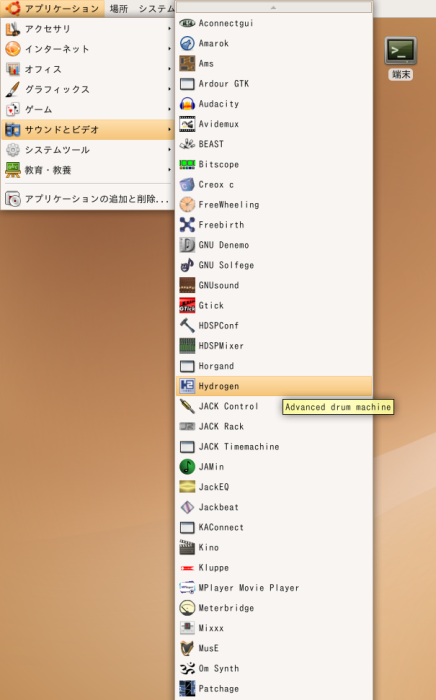This screenshot has height=700, width=436.
Task: Click the FreeWheeling icon
Action: 187,204
